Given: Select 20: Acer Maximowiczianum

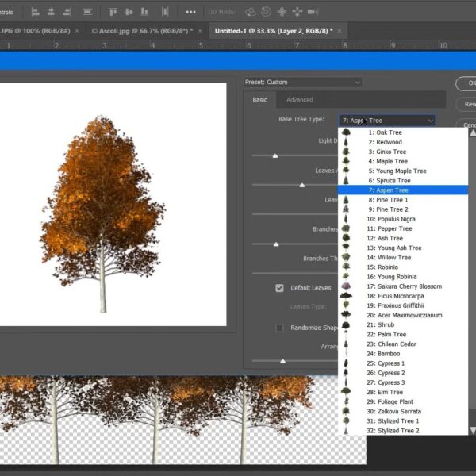Looking at the screenshot, I should click(403, 315).
